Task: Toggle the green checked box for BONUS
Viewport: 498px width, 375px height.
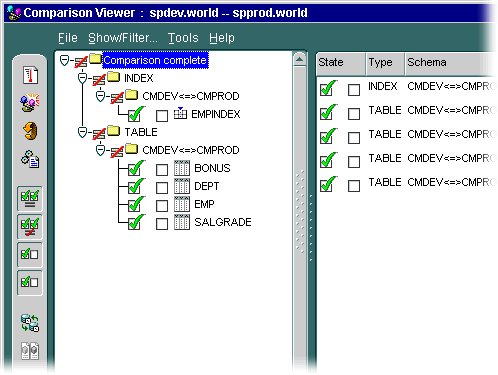Action: [136, 168]
